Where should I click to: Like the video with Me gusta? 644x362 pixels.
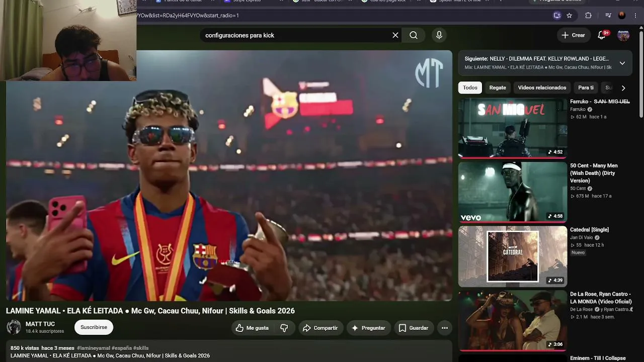tap(252, 328)
